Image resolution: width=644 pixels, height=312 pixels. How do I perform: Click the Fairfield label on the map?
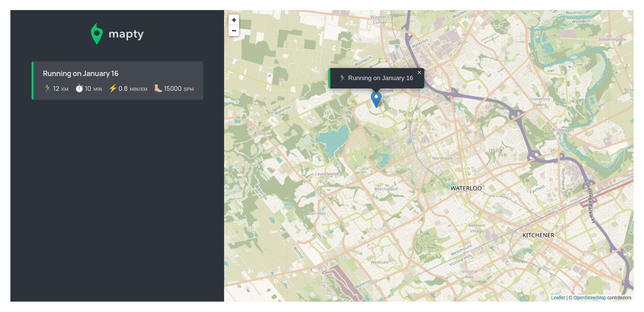click(x=537, y=189)
